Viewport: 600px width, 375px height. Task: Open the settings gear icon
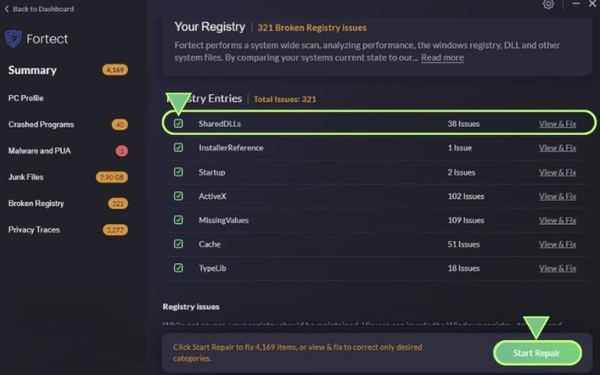click(548, 4)
